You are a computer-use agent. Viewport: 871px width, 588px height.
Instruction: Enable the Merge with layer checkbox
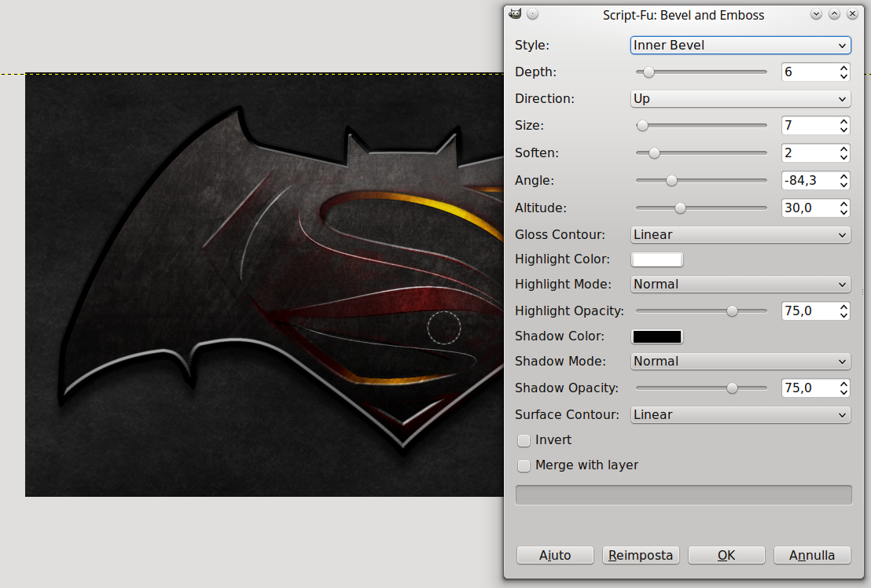(x=524, y=465)
